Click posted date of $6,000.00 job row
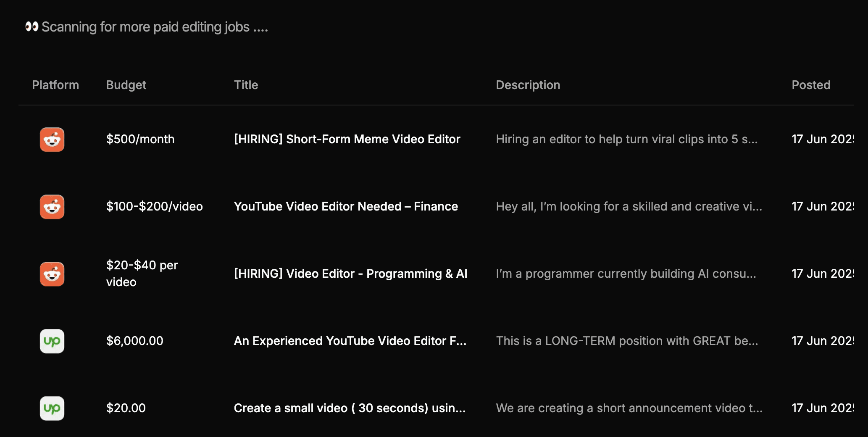 click(823, 341)
